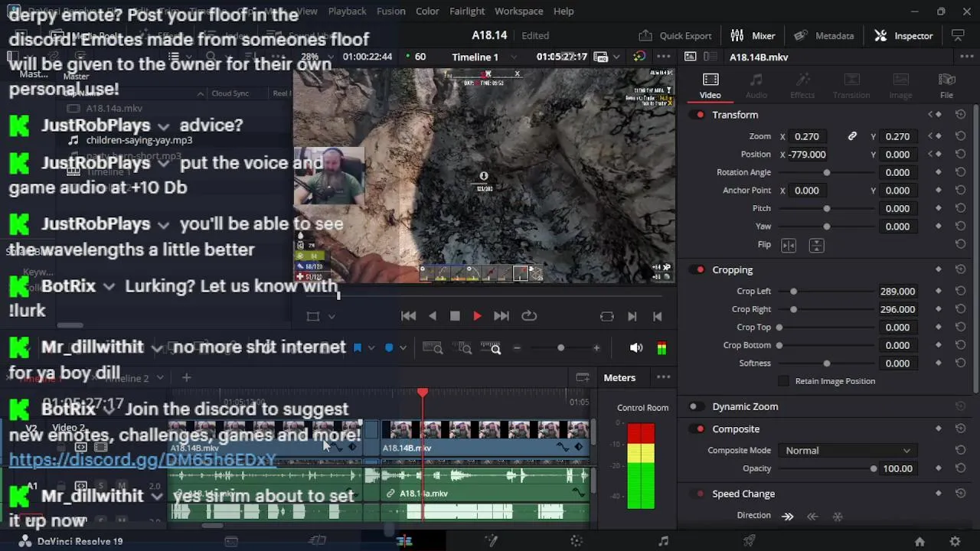Set forward speed direction arrow
Viewport: 980px width, 551px height.
(x=788, y=517)
